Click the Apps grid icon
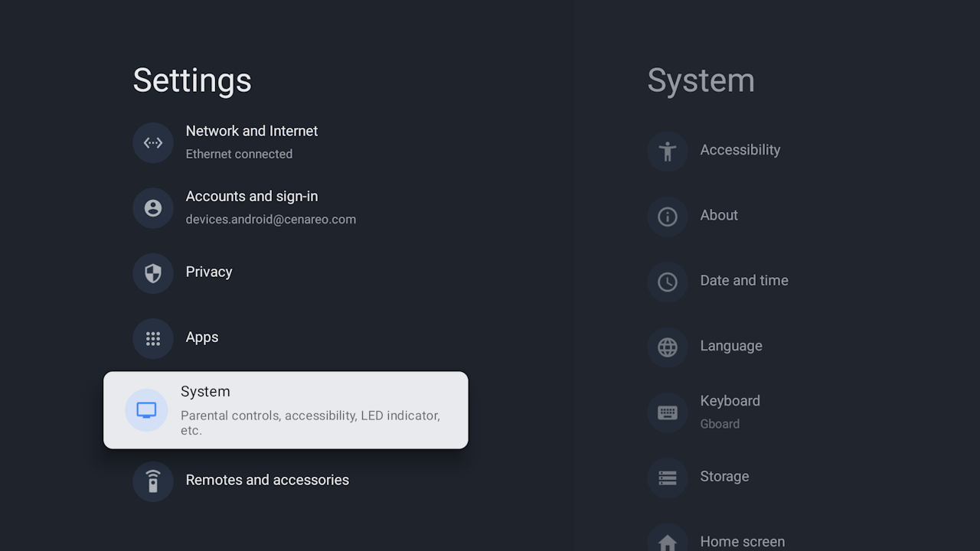The height and width of the screenshot is (551, 980). point(153,338)
